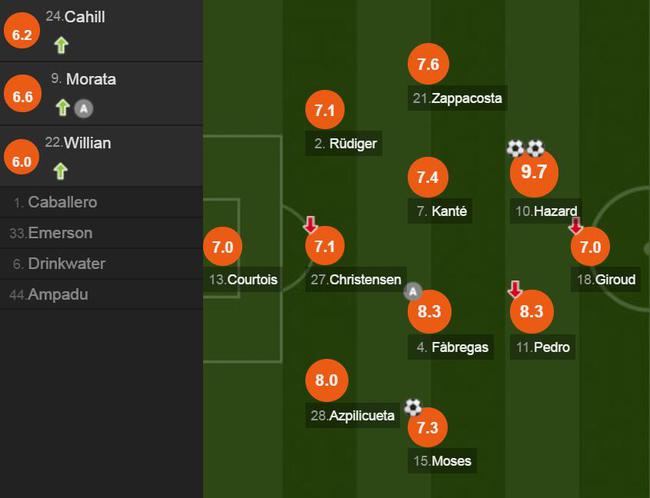This screenshot has height=498, width=650.
Task: Open the Rüdiger name label
Action: 344,143
